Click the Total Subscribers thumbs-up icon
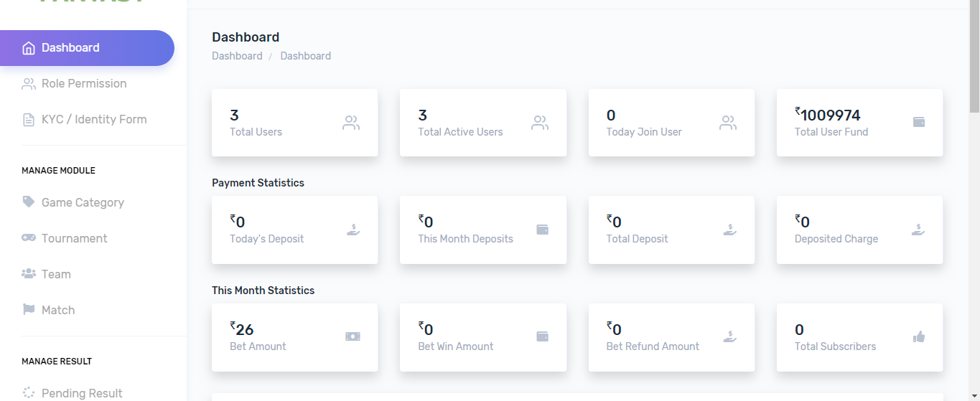This screenshot has width=980, height=401. (x=918, y=336)
